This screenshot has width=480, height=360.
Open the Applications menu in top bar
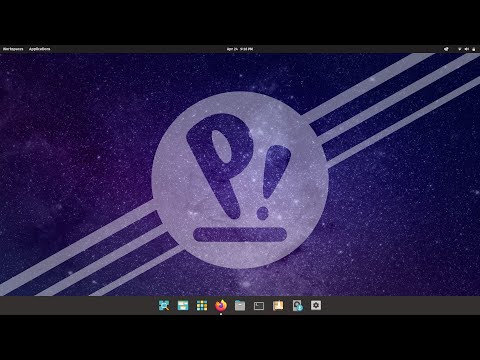click(x=39, y=49)
